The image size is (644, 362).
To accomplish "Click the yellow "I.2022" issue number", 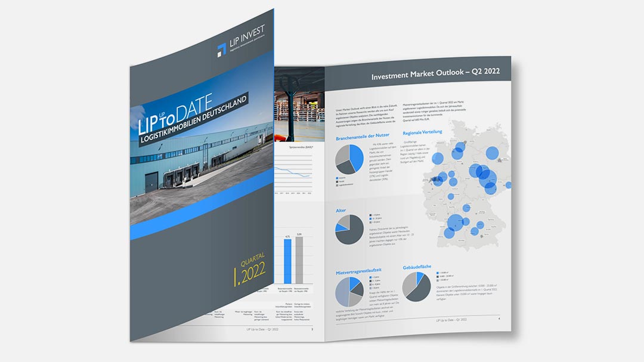I will [x=250, y=274].
